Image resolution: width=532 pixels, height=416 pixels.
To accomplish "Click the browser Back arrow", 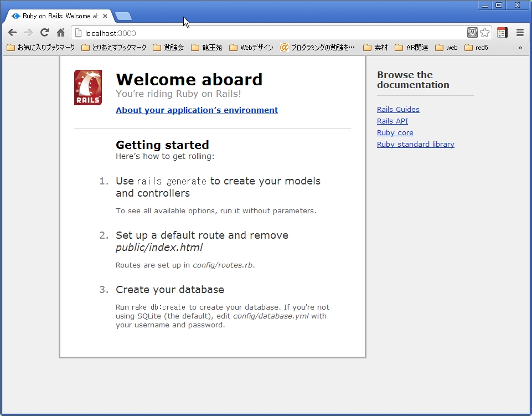I will (x=13, y=33).
